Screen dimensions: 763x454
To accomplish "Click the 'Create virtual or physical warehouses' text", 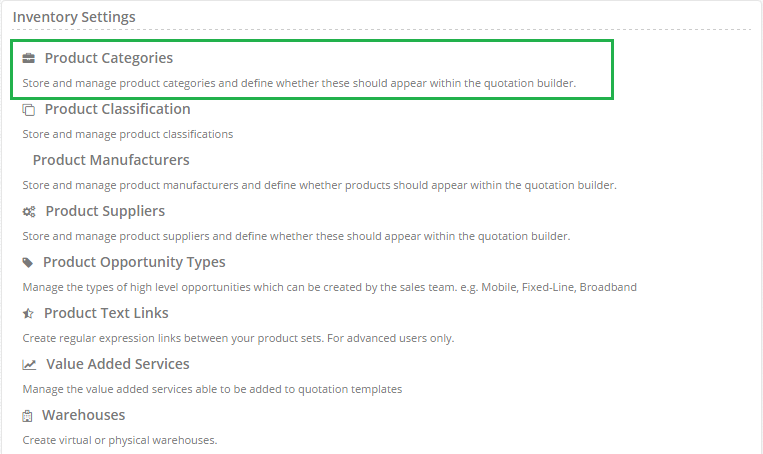I will 120,440.
